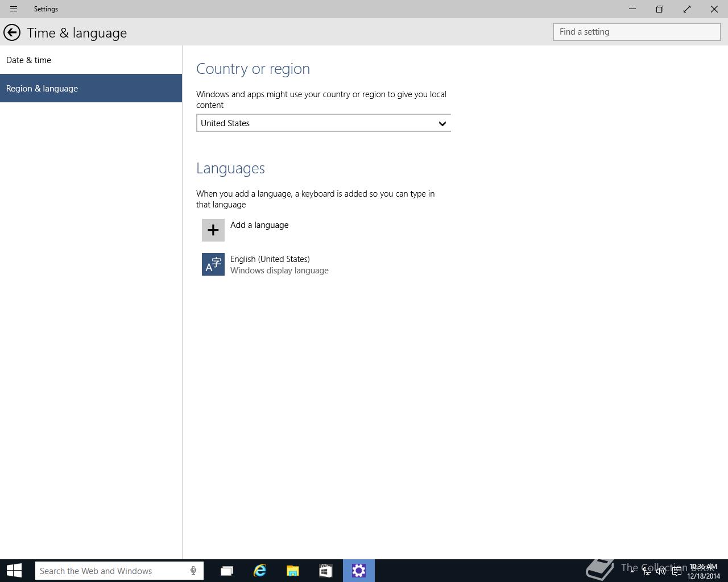The height and width of the screenshot is (582, 728).
Task: Show hidden tray icons arrow
Action: point(632,571)
